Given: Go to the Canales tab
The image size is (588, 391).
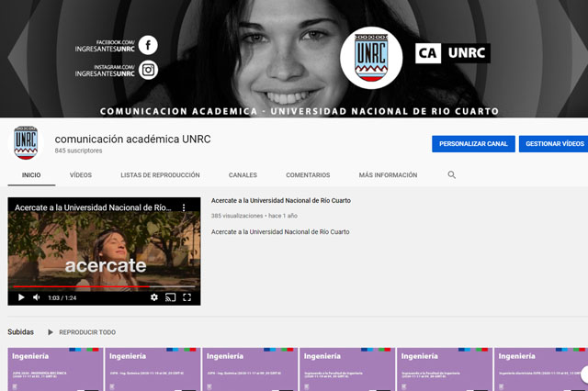Looking at the screenshot, I should 243,175.
